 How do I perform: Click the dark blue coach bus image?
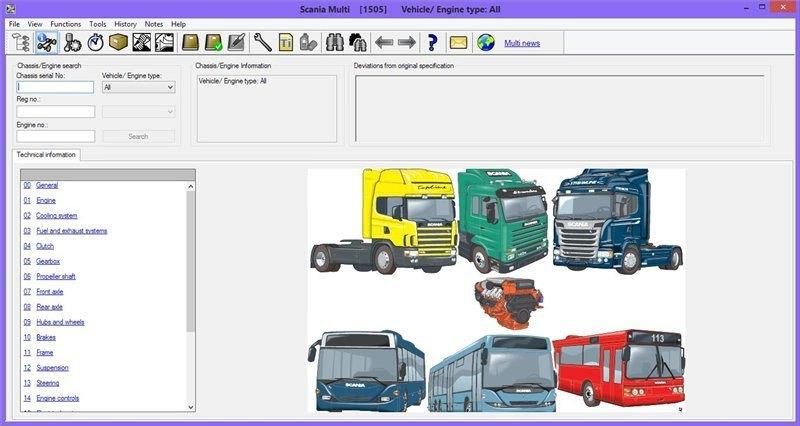pyautogui.click(x=367, y=371)
